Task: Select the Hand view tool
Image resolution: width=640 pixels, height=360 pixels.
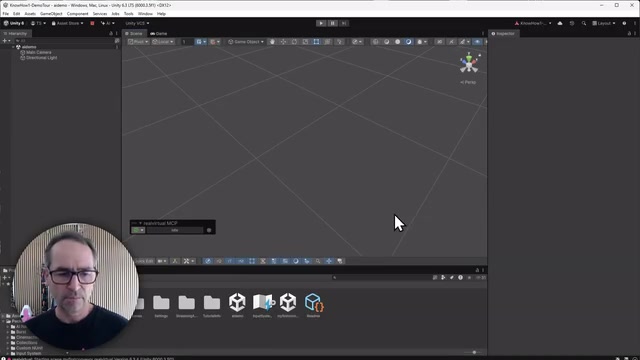Action: pyautogui.click(x=272, y=42)
